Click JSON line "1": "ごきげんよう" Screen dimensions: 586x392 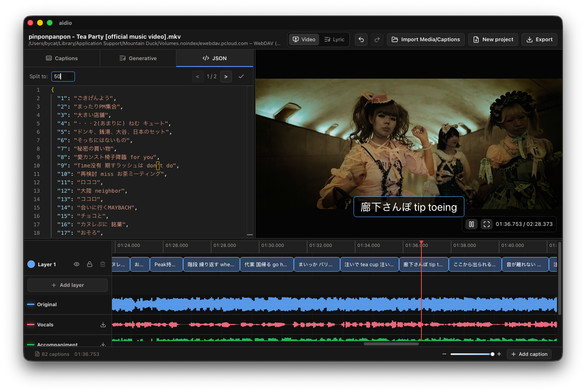pyautogui.click(x=86, y=98)
